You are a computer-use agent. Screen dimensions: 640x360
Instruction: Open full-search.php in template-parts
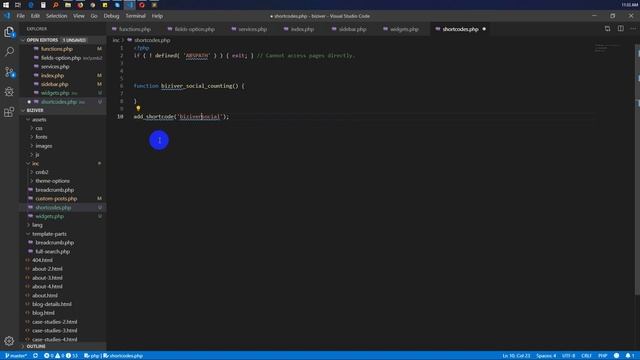pos(63,251)
